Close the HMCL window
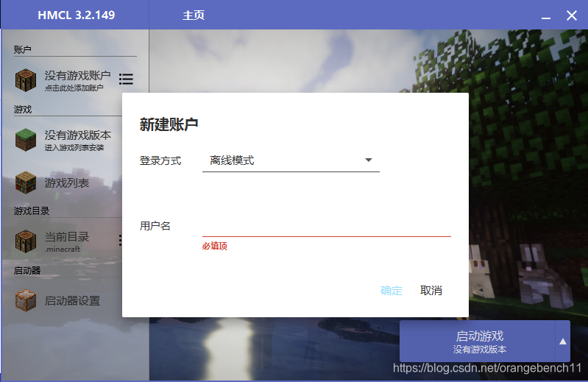588x382 pixels. [572, 15]
